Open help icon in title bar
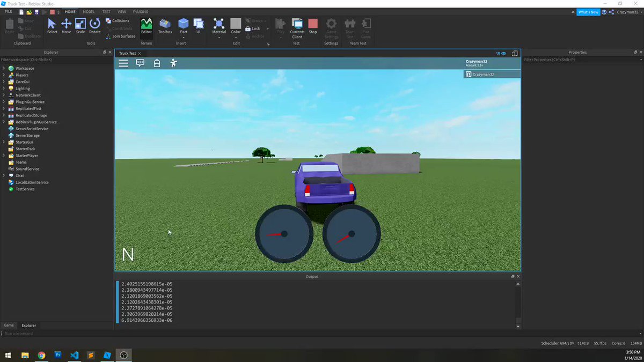Screen dimensions: 644x362 [x=604, y=12]
